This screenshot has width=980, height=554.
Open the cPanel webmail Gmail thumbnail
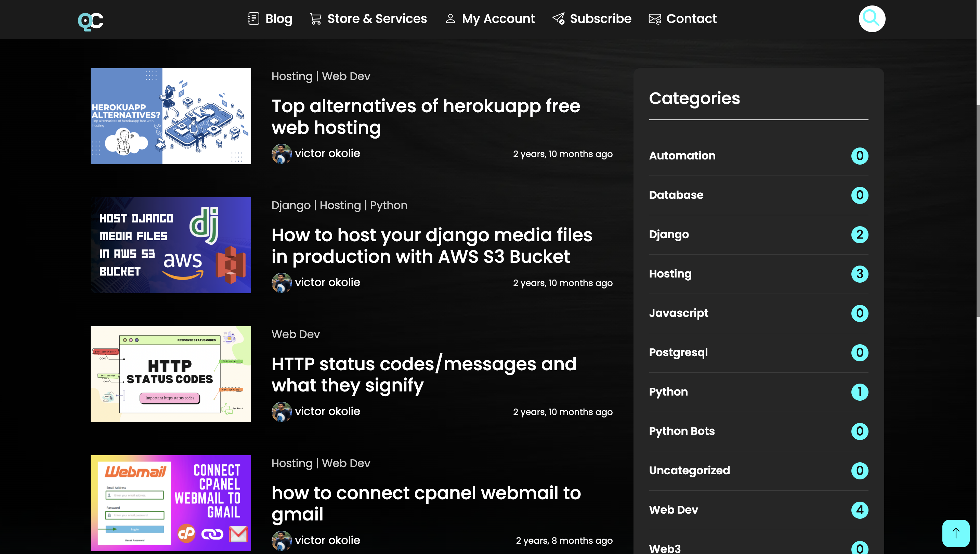click(x=170, y=503)
